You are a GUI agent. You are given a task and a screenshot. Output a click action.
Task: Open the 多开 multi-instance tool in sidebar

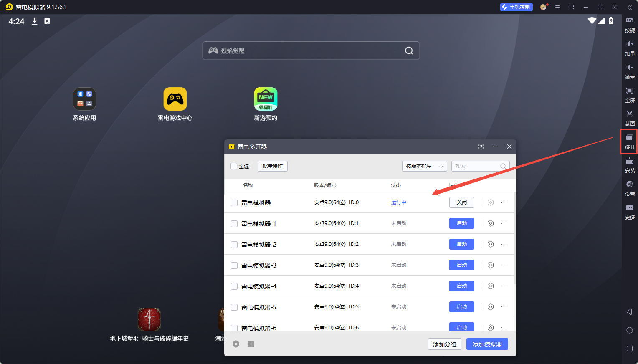click(x=630, y=142)
